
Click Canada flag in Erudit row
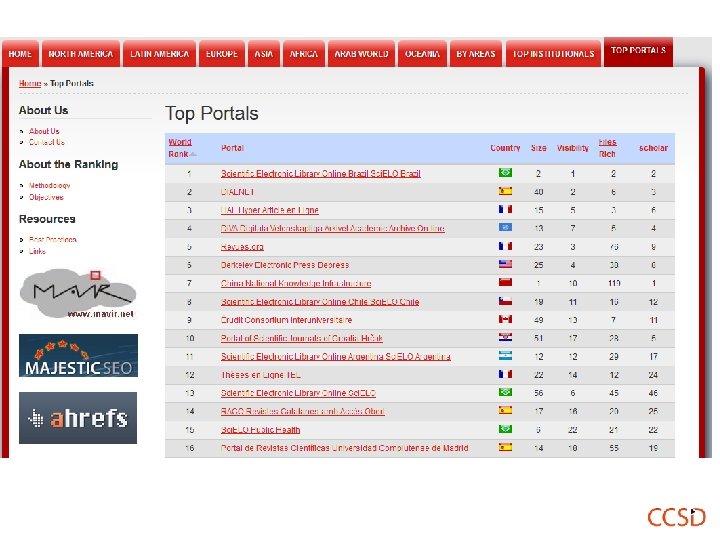pos(505,319)
